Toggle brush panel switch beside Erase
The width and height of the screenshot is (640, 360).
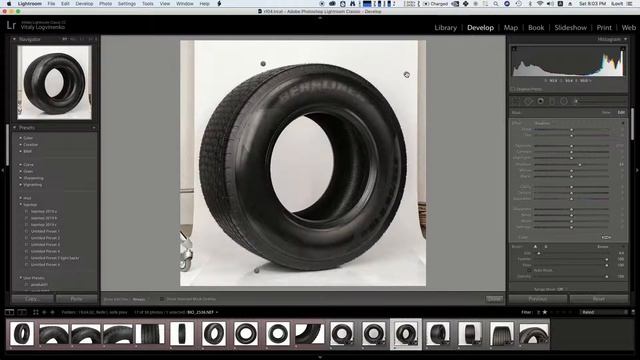click(623, 247)
